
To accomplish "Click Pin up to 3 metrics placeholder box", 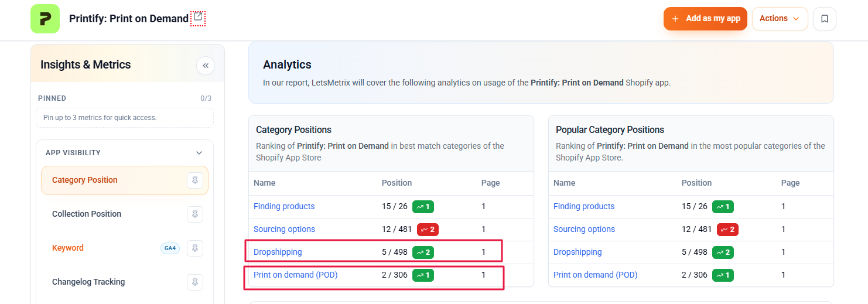I will click(x=125, y=118).
